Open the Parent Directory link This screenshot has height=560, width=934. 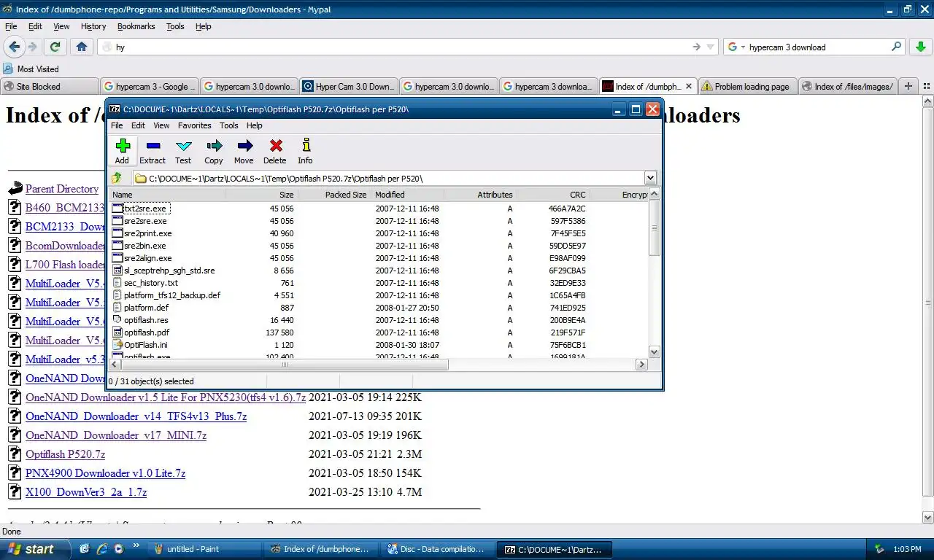[62, 189]
